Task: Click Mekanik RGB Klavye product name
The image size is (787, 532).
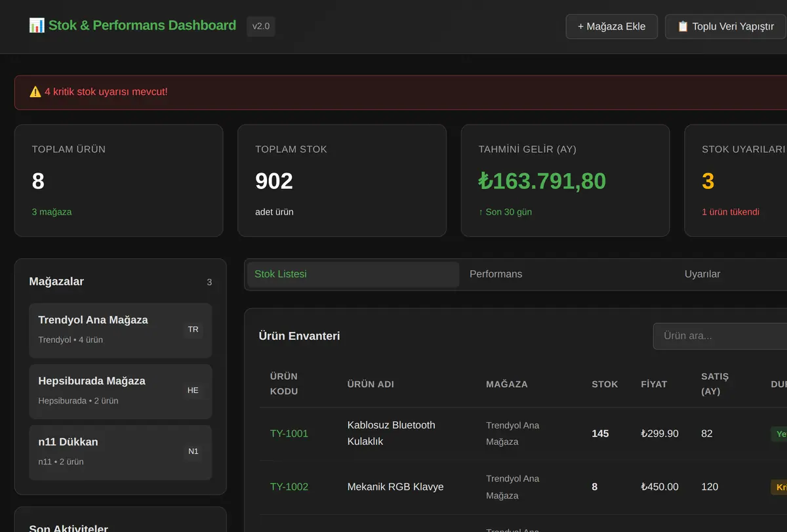Action: click(x=395, y=487)
